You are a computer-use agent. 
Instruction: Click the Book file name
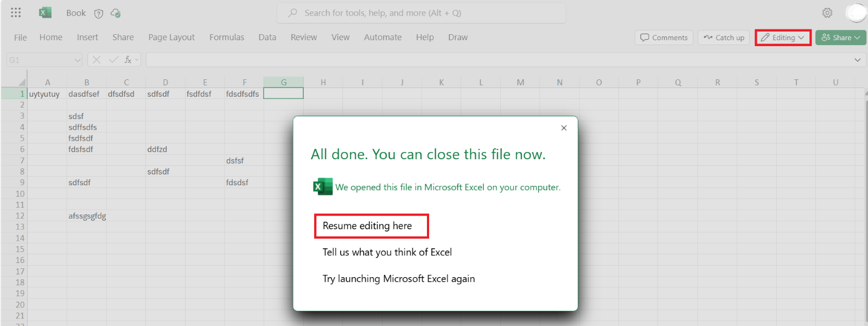point(76,13)
